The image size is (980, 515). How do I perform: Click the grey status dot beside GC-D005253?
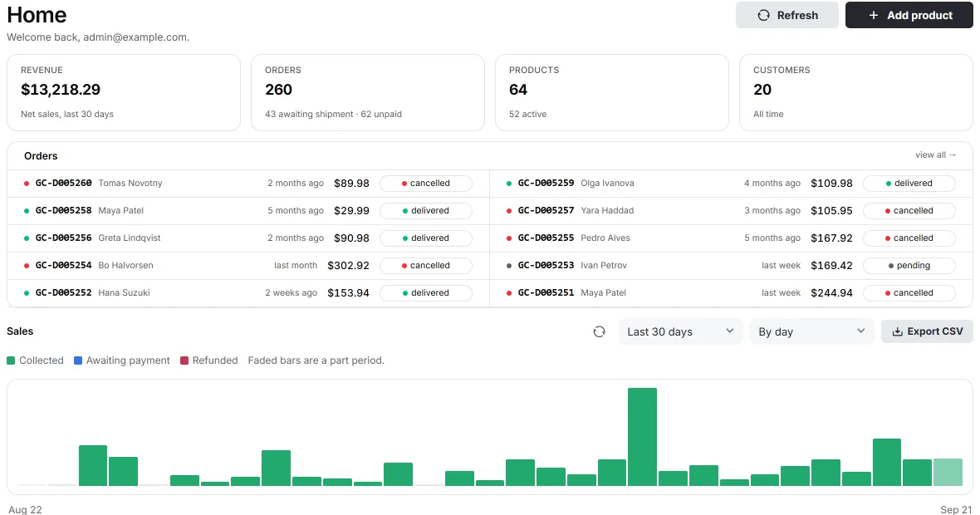pyautogui.click(x=509, y=265)
